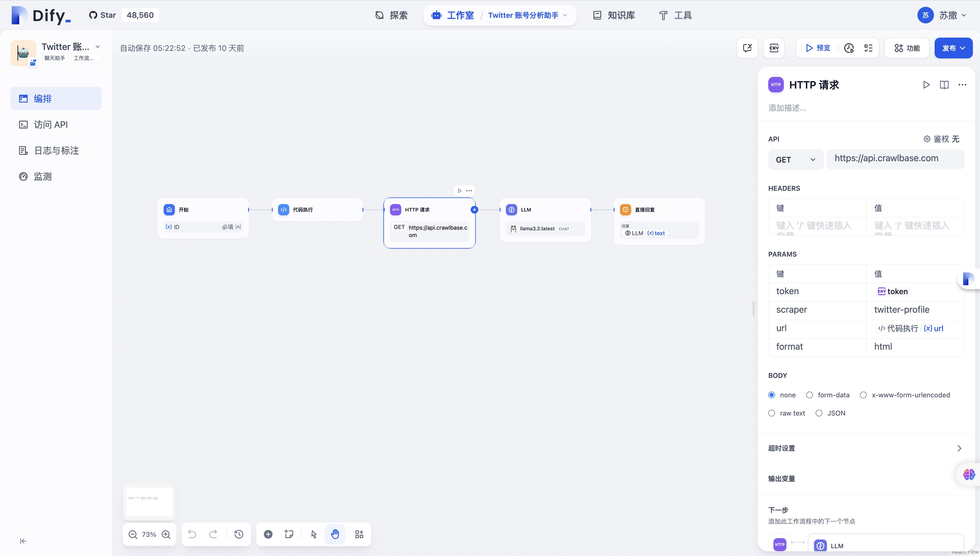This screenshot has height=556, width=980.
Task: Select the form-data body option
Action: [828, 395]
